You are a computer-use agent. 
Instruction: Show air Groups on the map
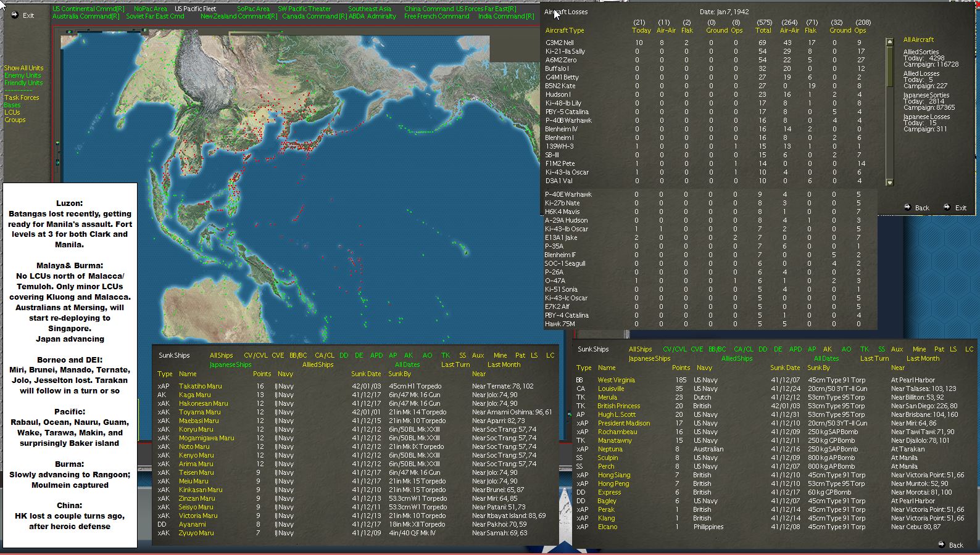(15, 120)
